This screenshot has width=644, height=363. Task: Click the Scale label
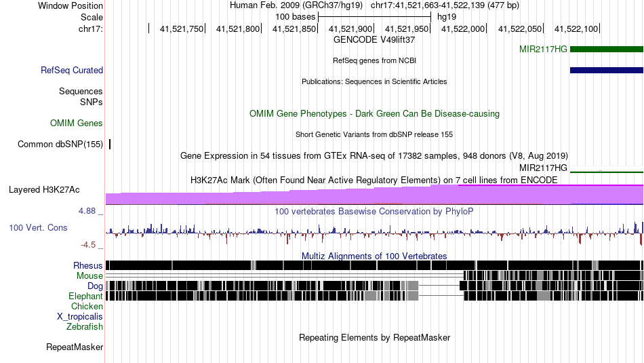(92, 17)
